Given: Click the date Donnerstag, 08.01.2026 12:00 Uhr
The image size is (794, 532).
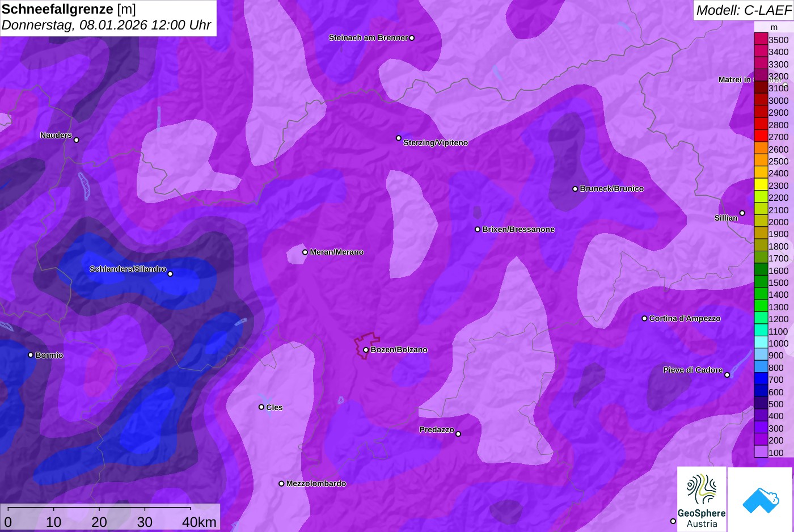Looking at the screenshot, I should [x=106, y=25].
